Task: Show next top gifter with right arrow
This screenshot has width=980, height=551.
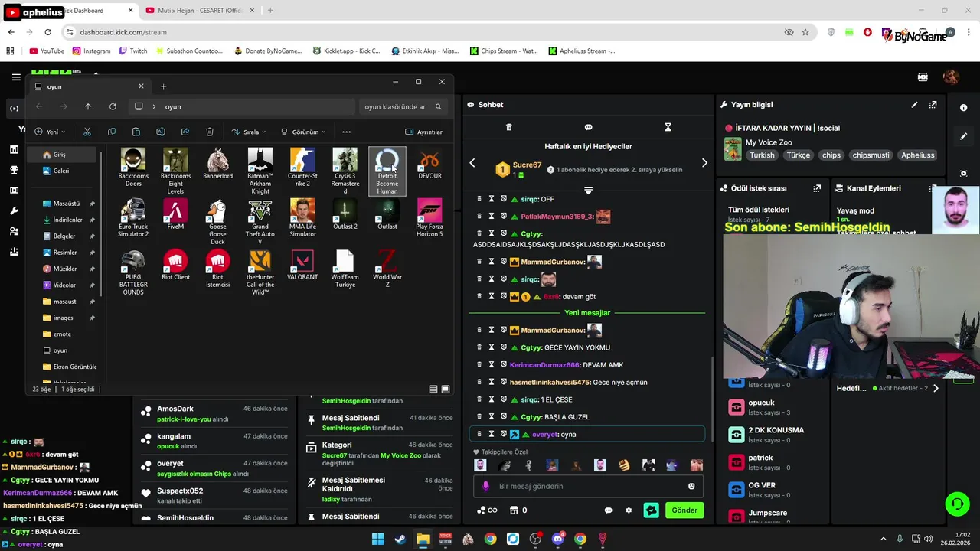Action: tap(704, 163)
